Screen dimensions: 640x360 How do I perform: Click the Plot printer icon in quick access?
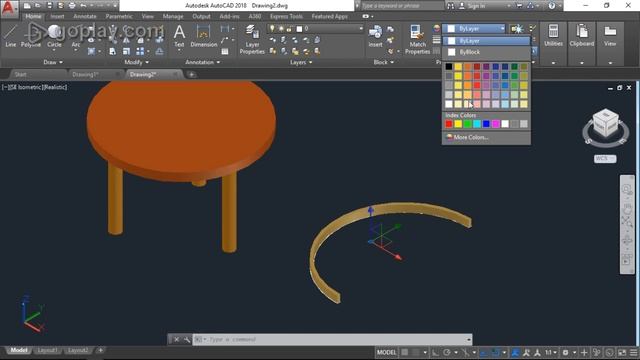point(72,6)
